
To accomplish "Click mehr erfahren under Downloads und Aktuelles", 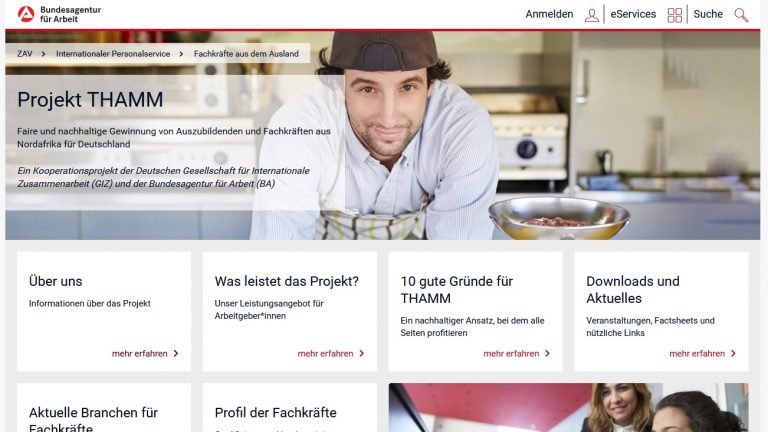I will click(697, 353).
